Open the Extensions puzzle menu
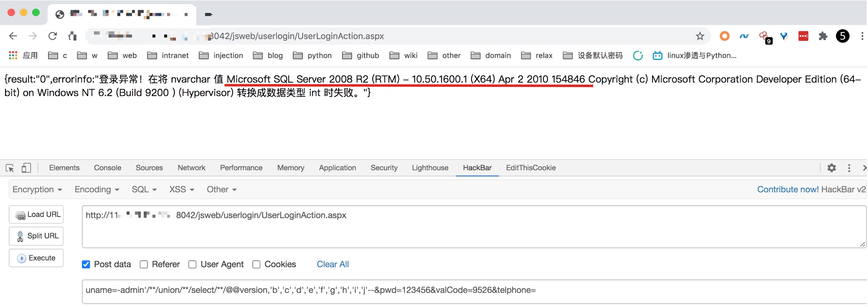Image resolution: width=868 pixels, height=307 pixels. point(823,36)
